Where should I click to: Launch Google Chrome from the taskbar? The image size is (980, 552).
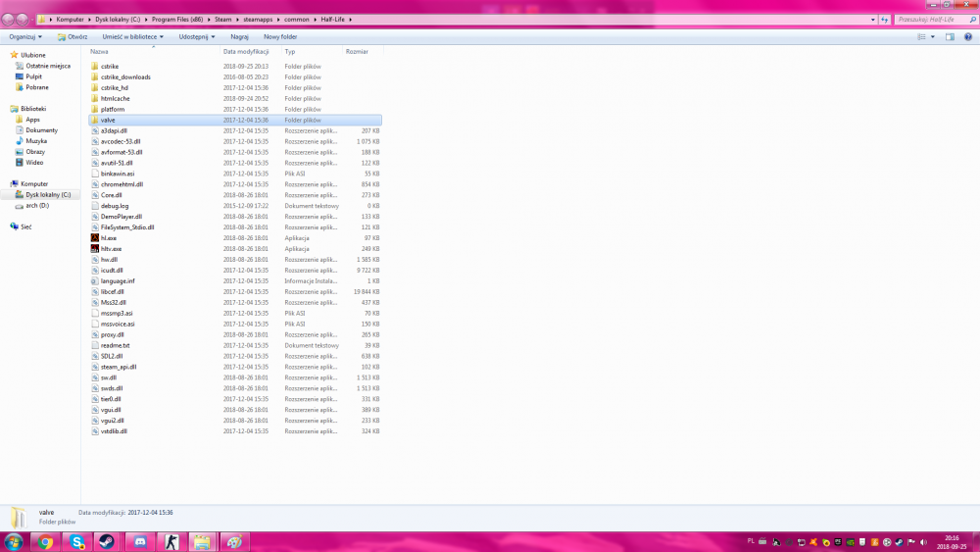pyautogui.click(x=45, y=541)
